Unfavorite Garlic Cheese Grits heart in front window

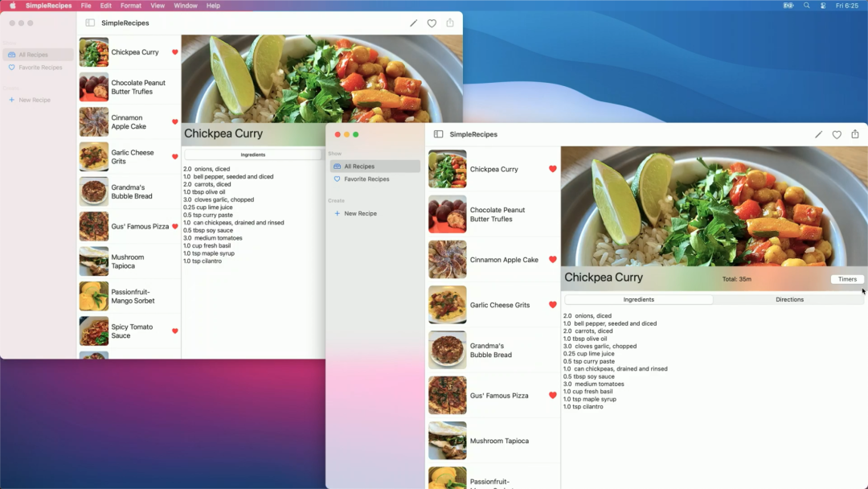[552, 305]
